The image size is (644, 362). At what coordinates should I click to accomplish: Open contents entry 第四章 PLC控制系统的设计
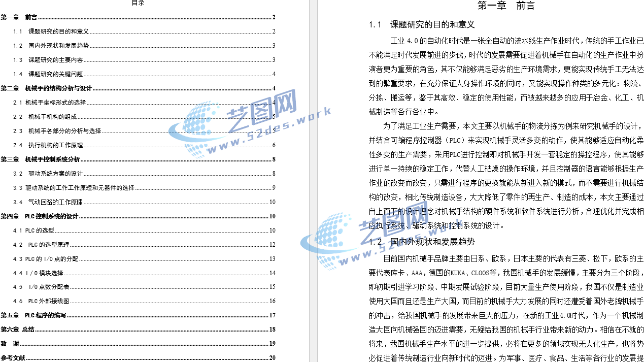(138, 216)
